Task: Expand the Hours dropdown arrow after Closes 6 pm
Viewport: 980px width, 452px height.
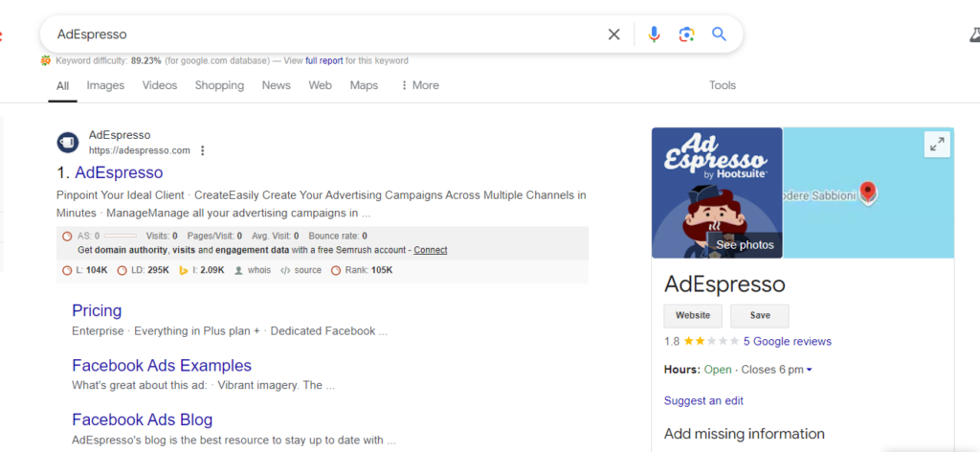Action: (x=810, y=370)
